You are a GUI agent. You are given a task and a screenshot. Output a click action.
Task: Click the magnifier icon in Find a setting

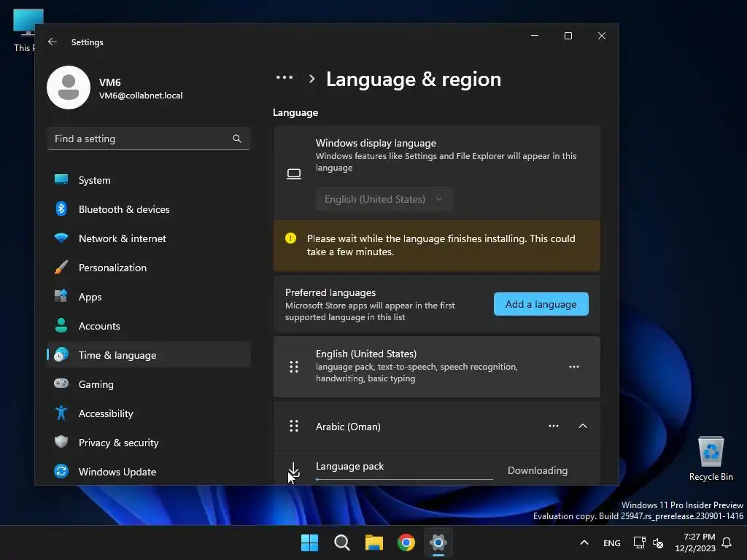point(237,139)
